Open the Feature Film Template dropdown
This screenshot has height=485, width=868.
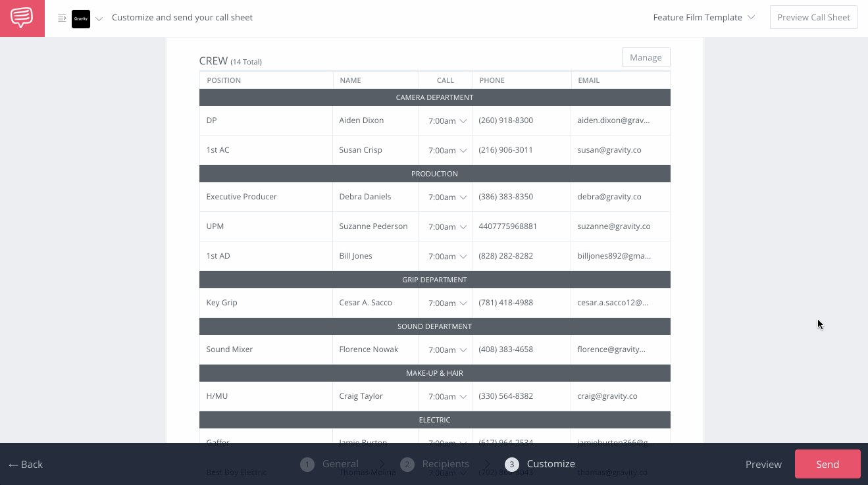pos(703,17)
